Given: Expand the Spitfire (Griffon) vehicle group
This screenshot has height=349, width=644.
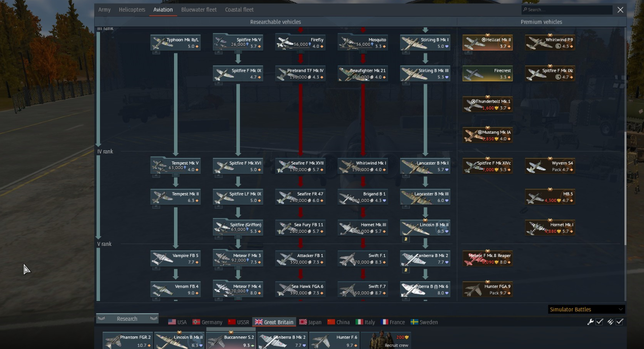Looking at the screenshot, I should [238, 228].
